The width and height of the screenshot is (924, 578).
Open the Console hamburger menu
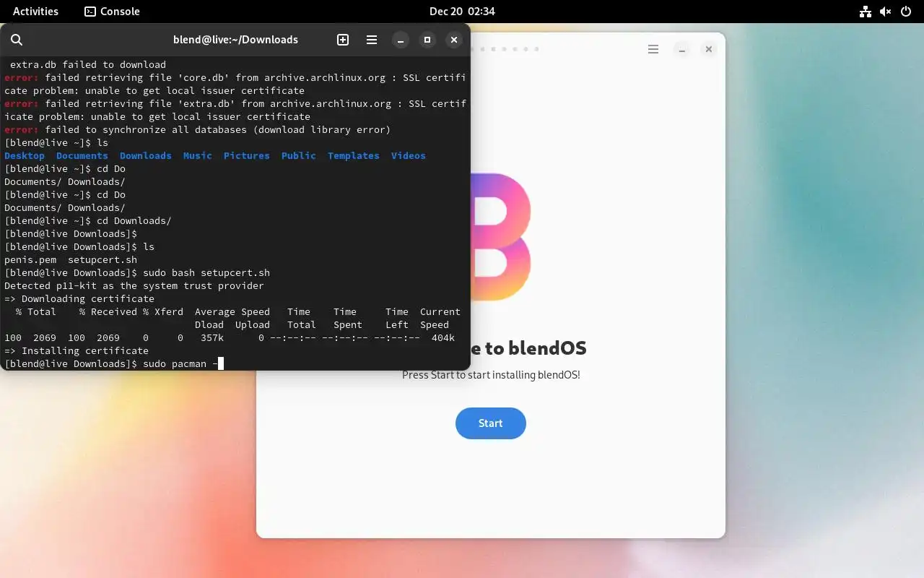372,40
